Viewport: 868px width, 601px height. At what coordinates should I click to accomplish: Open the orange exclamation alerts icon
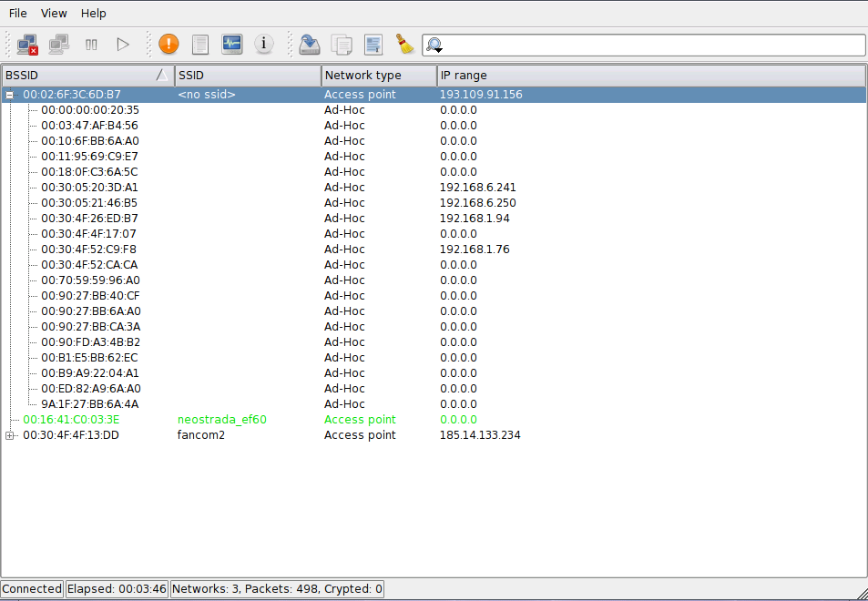(x=168, y=45)
